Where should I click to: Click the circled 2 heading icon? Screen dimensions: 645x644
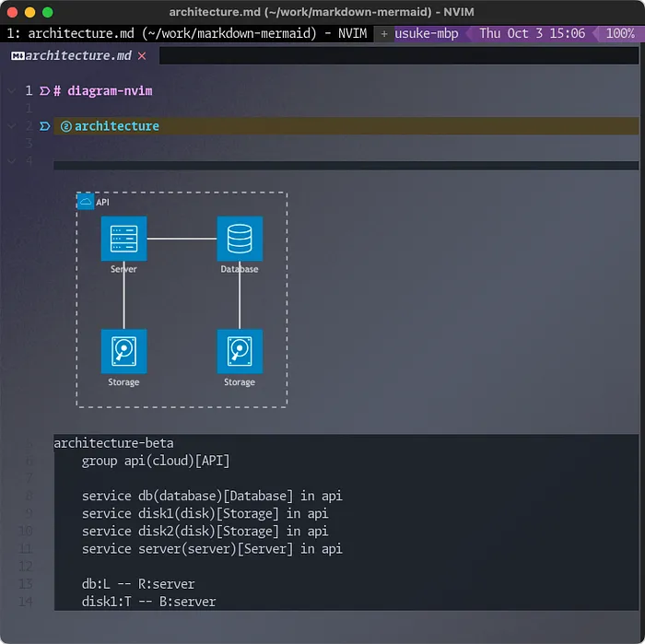[x=65, y=126]
